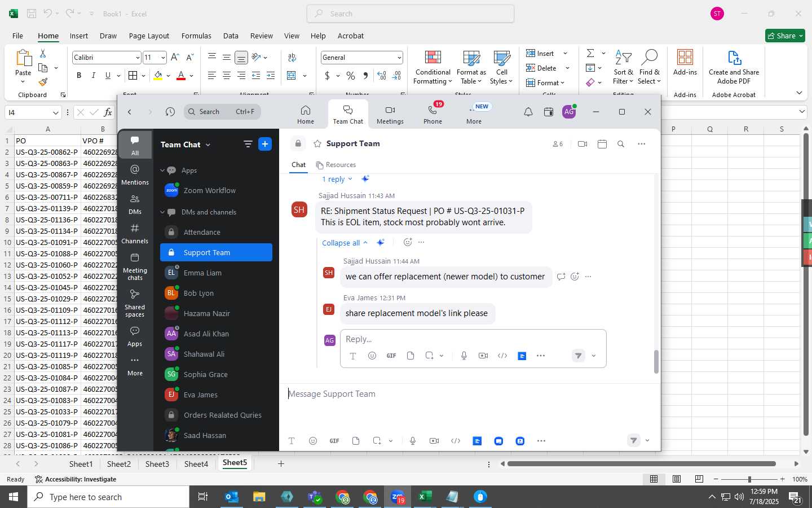Switch to Page Layout view in Excel status bar

676,479
